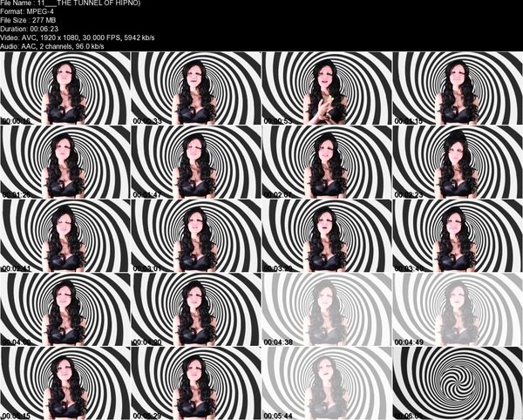Choose the frame stamped 00:03:20
Image resolution: width=523 pixels, height=420 pixels.
click(x=327, y=235)
